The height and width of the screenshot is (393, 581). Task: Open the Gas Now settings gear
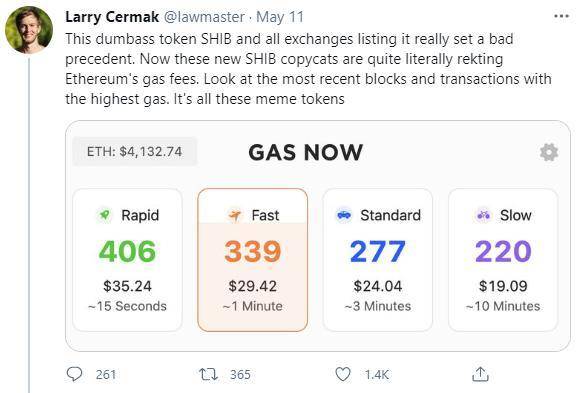point(549,152)
